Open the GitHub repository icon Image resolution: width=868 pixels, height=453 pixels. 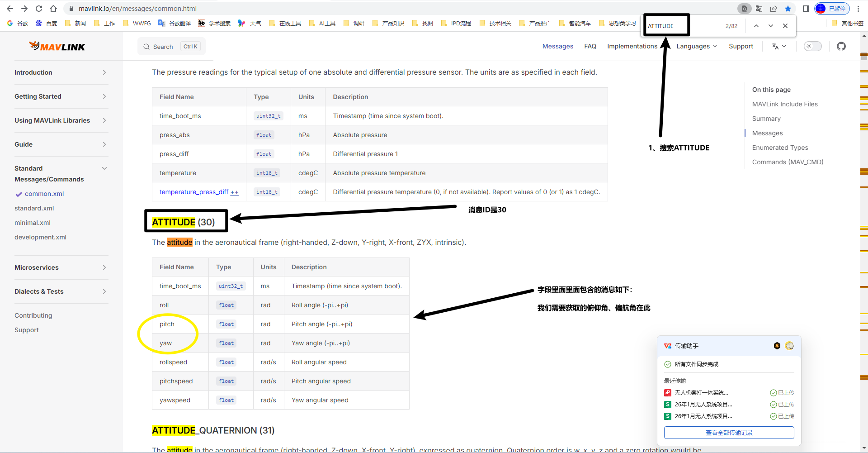click(x=841, y=46)
